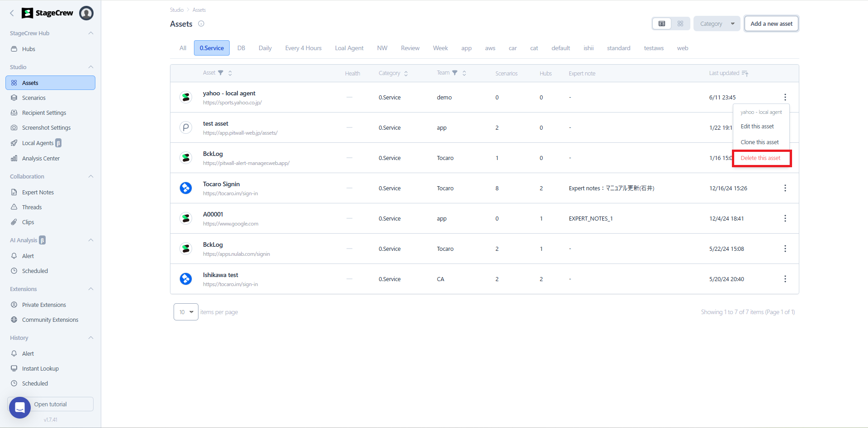Open the Category dropdown
Image resolution: width=868 pixels, height=428 pixels.
717,24
